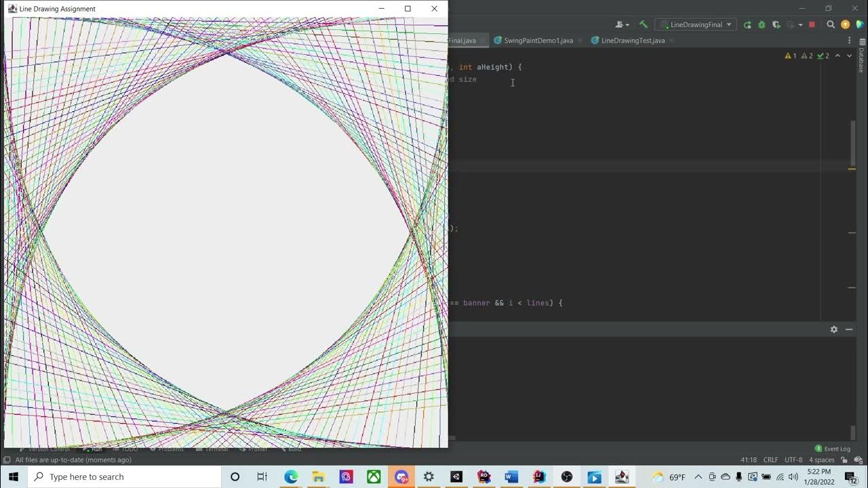Show hidden system tray icons chevron

698,477
